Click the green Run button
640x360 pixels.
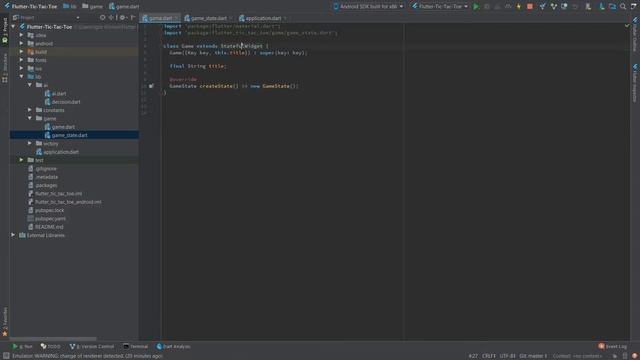pos(476,7)
